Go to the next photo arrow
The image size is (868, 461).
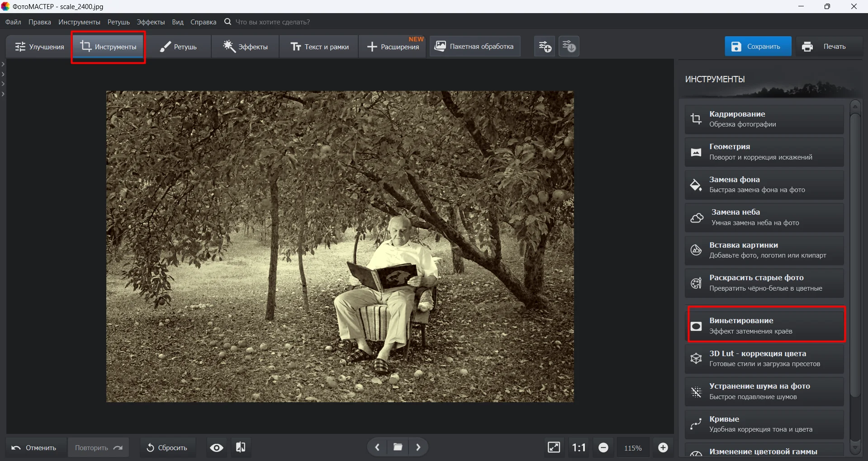(x=418, y=447)
